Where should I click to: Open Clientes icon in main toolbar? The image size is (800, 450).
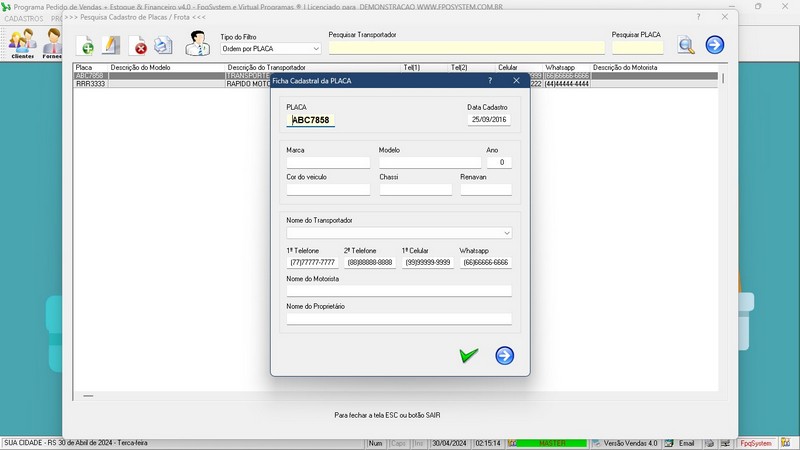click(x=22, y=43)
